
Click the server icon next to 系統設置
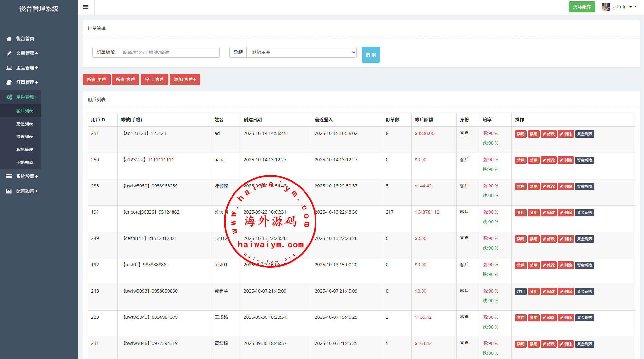(9, 176)
